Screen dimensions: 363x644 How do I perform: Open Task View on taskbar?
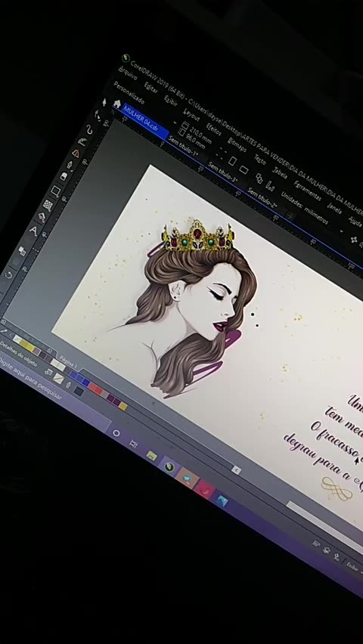coord(133,444)
